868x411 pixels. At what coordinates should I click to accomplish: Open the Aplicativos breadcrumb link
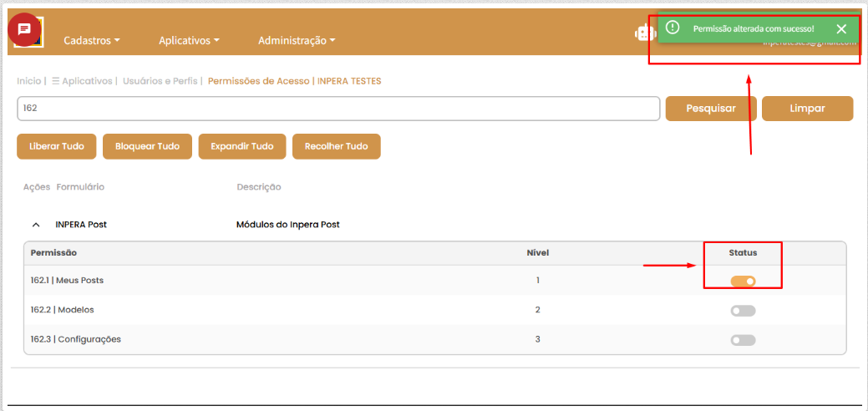(x=82, y=81)
